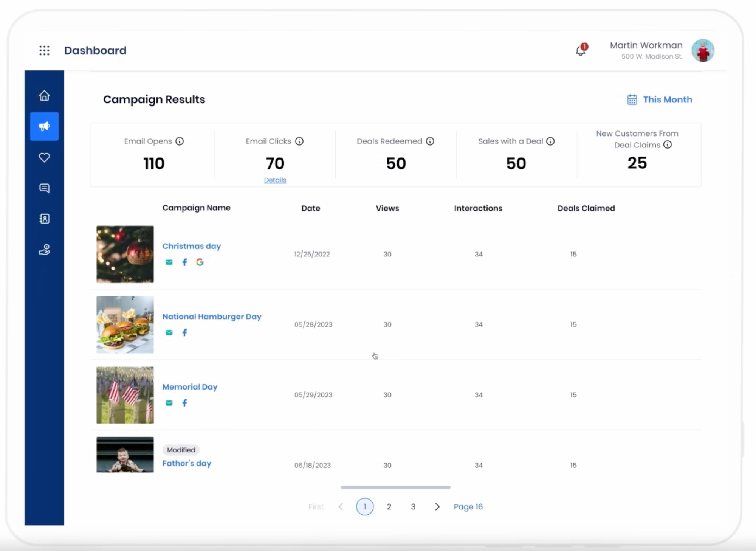756x551 pixels.
Task: Go to the next page with the right chevron
Action: click(437, 507)
